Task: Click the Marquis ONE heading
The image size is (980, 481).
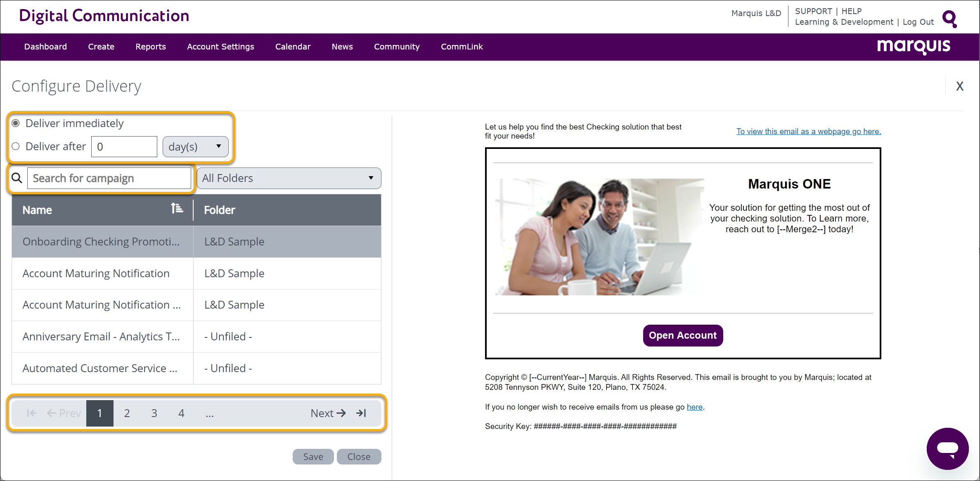Action: click(789, 184)
